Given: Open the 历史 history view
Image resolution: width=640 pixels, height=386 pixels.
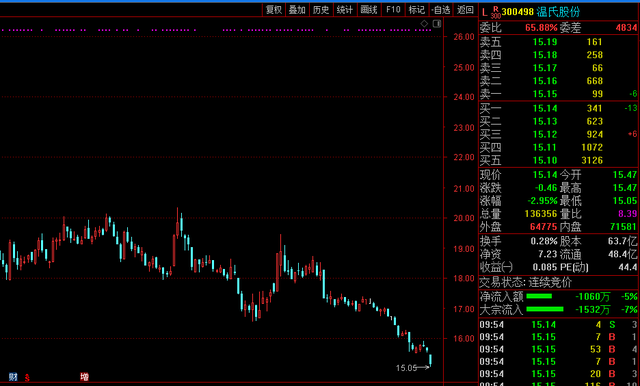Looking at the screenshot, I should tap(321, 10).
